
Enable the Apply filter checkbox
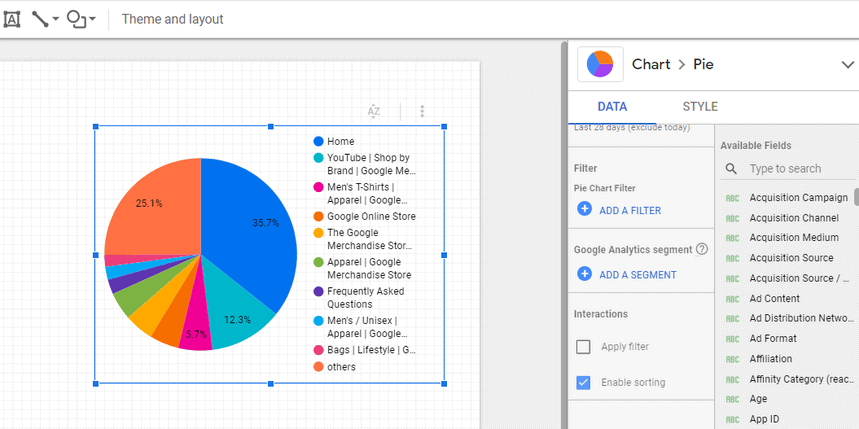(x=583, y=347)
